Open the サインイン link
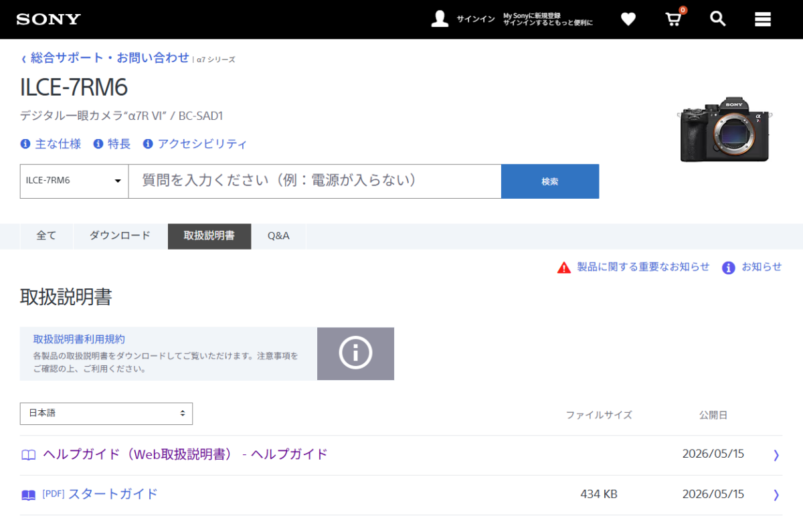This screenshot has width=803, height=532. pyautogui.click(x=476, y=19)
